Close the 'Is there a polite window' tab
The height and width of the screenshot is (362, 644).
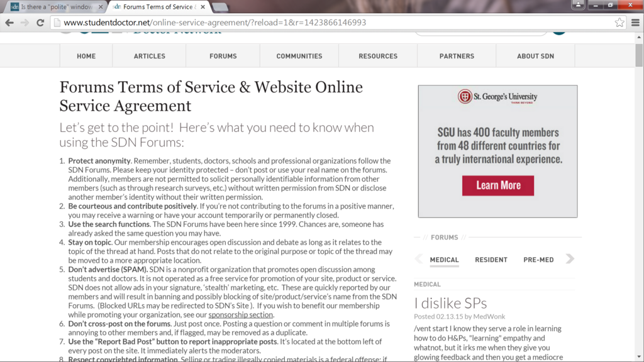click(101, 7)
